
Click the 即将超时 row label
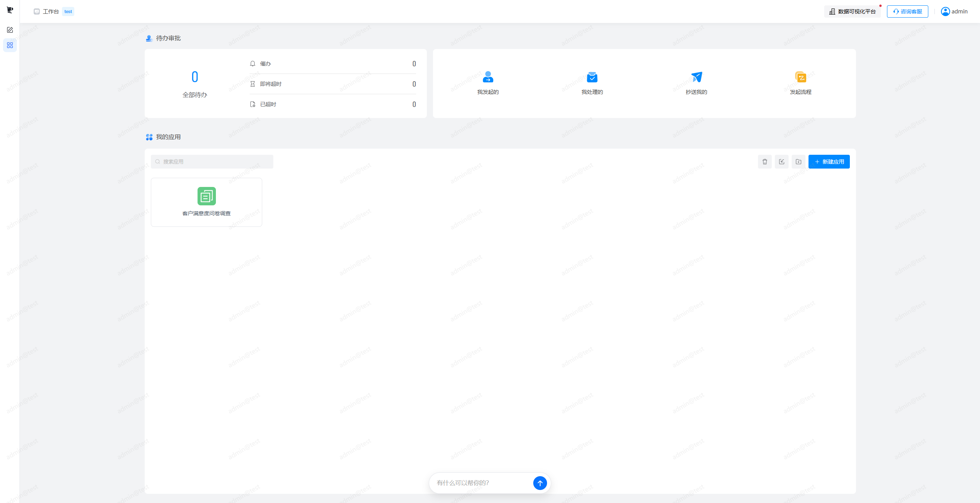pos(271,84)
